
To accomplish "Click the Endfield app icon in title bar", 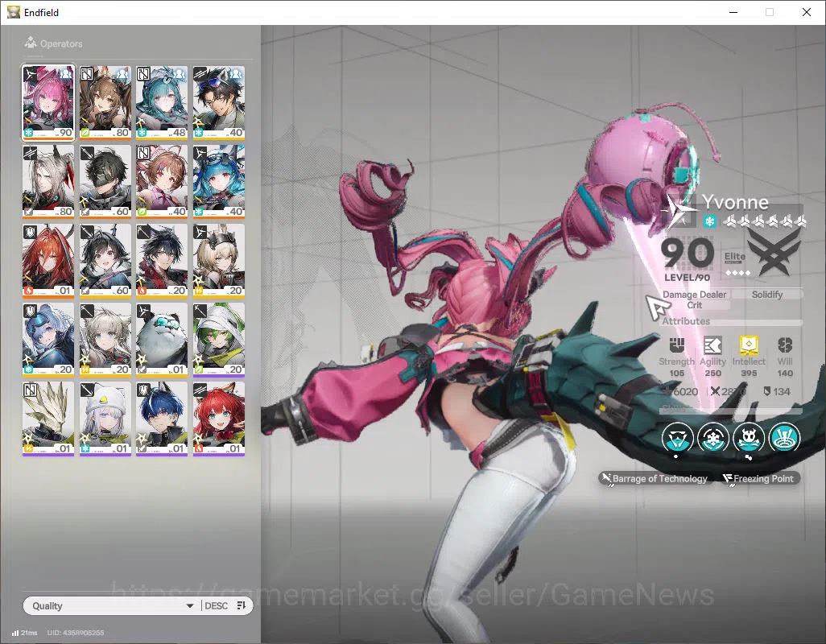I will pos(13,12).
